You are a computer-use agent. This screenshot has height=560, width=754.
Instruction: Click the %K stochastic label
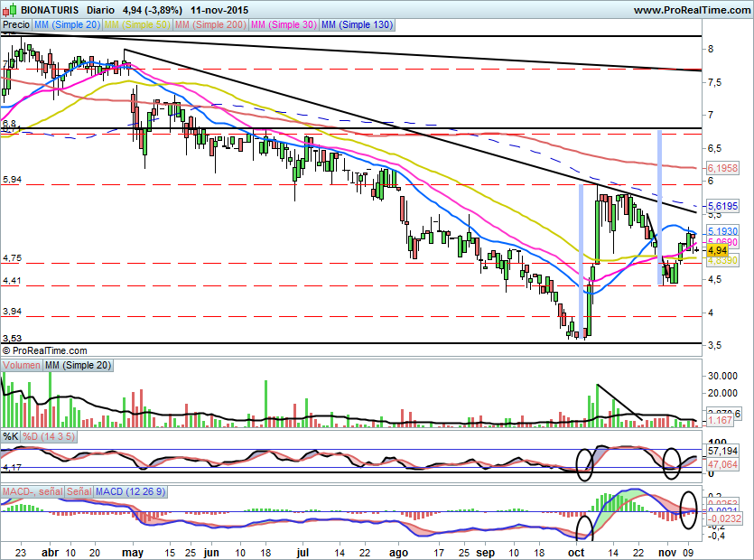click(11, 437)
